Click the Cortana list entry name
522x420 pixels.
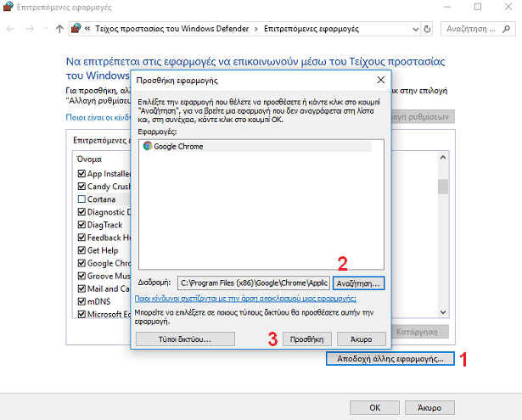tap(102, 199)
